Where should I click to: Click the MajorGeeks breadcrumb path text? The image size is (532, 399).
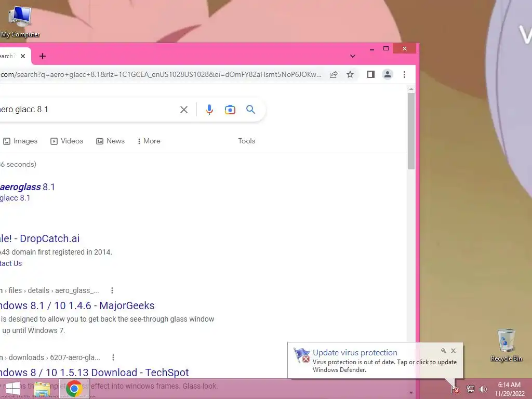[x=49, y=290]
